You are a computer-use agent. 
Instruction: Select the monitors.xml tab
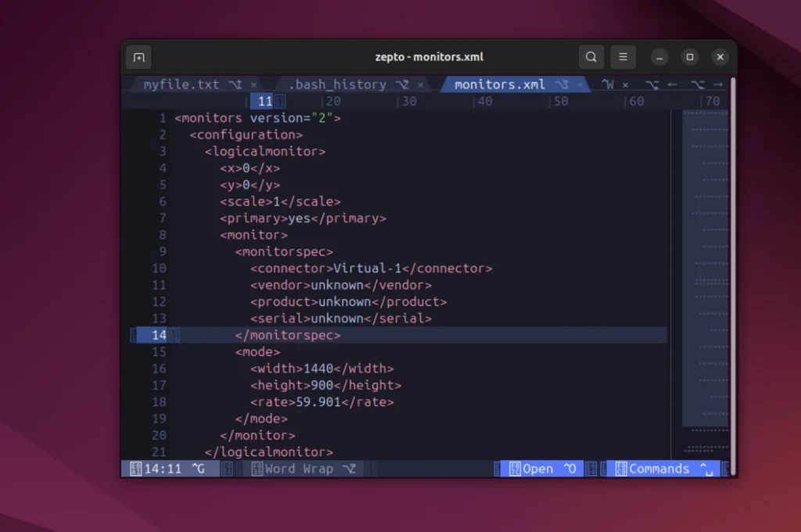point(499,84)
